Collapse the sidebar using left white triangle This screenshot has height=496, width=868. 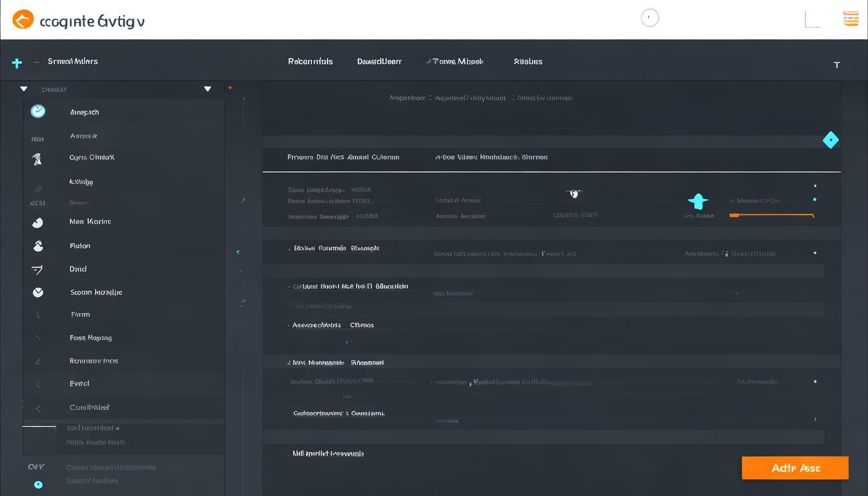pyautogui.click(x=24, y=89)
